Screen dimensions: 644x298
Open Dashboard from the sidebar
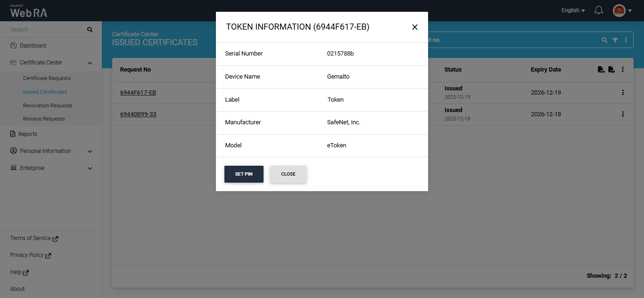[33, 46]
